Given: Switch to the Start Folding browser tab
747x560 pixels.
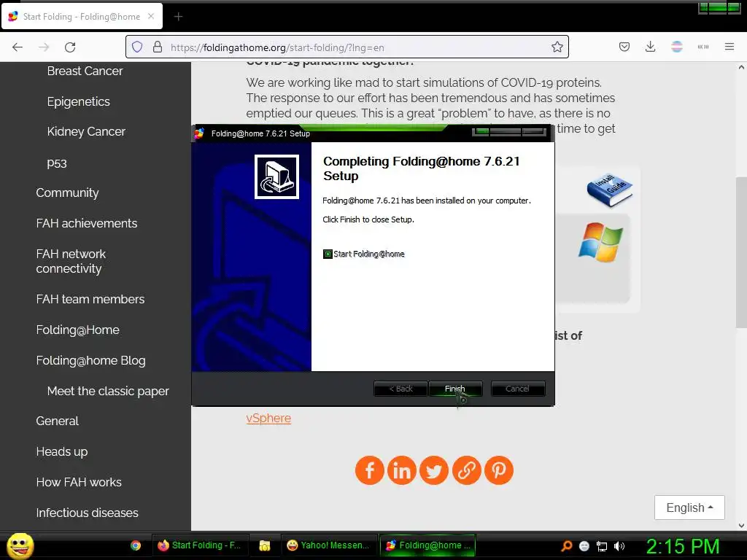Looking at the screenshot, I should point(82,17).
